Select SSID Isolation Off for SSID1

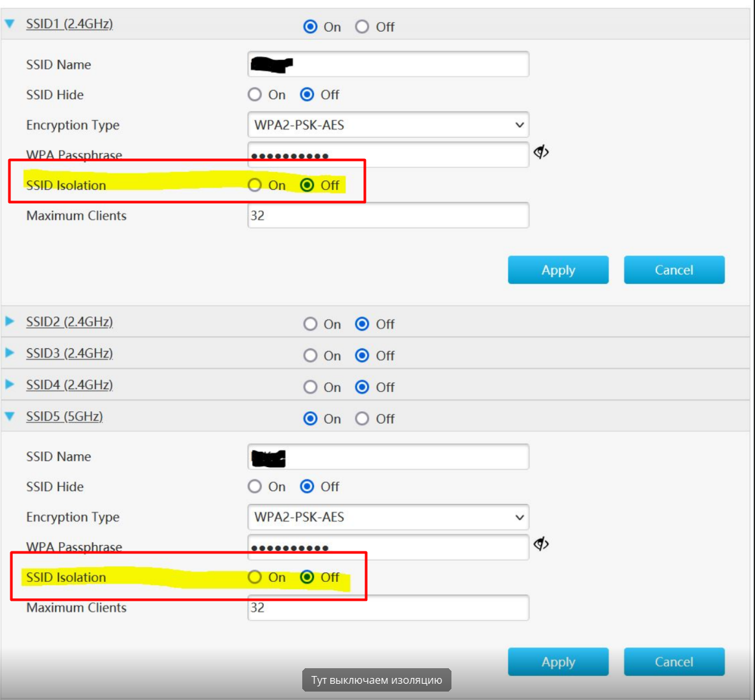(x=307, y=185)
